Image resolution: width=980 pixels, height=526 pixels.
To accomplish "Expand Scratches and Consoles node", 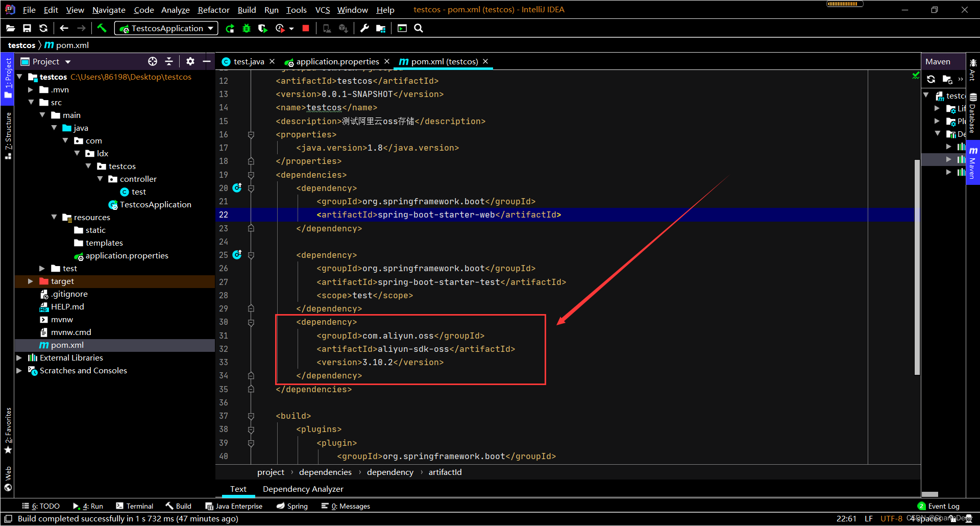I will (x=19, y=371).
